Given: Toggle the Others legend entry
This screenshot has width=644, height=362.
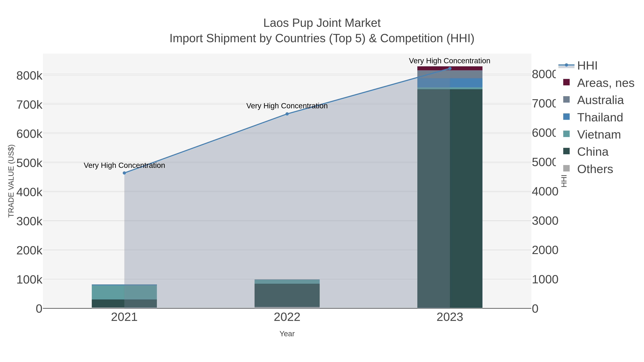Looking at the screenshot, I should click(588, 169).
